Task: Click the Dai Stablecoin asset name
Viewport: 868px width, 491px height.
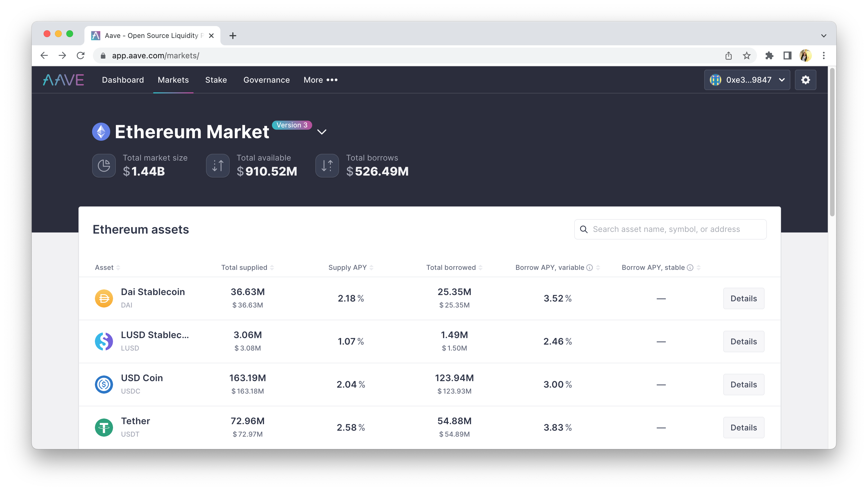Action: pos(153,292)
